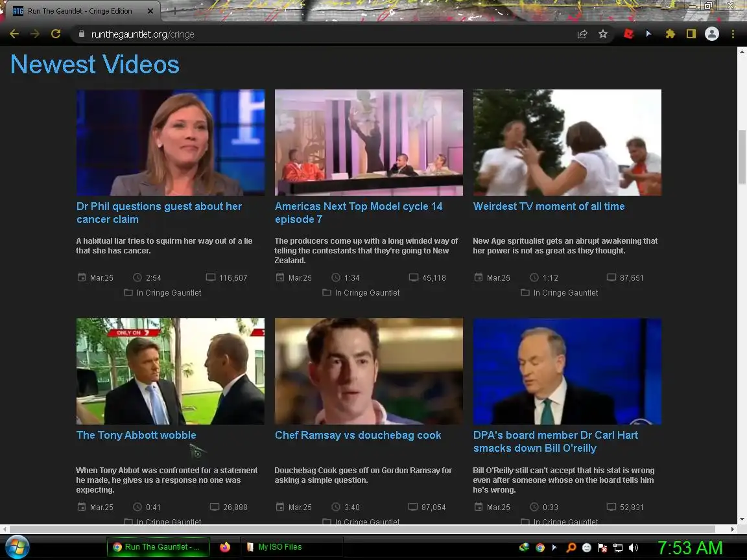
Task: Open The Tony Abbott wobble link
Action: pos(136,435)
